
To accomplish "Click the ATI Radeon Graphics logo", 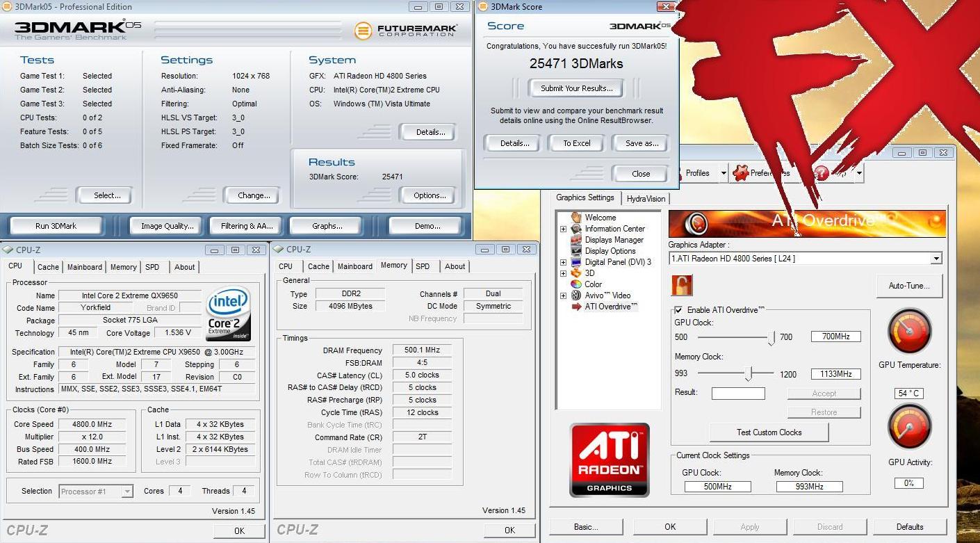I will point(610,460).
